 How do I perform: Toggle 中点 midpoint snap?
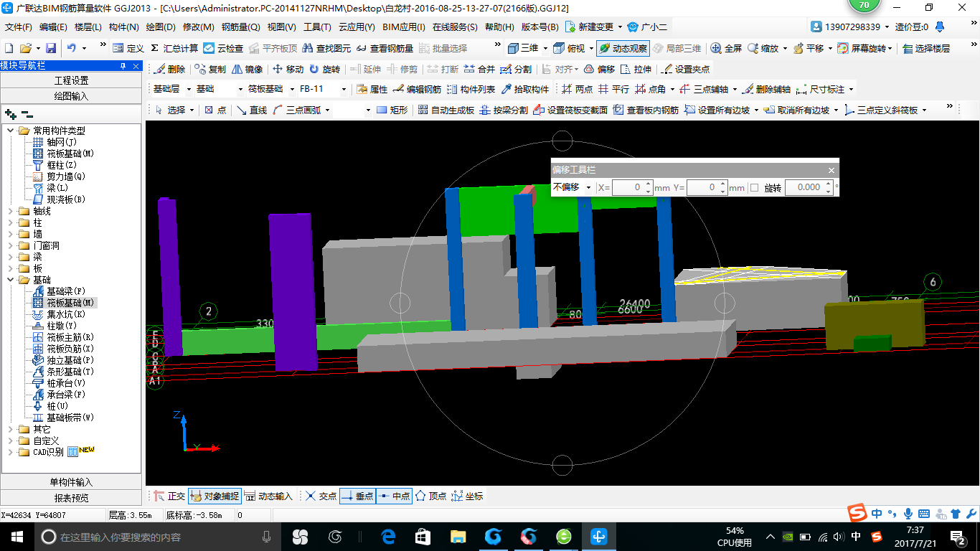(394, 496)
